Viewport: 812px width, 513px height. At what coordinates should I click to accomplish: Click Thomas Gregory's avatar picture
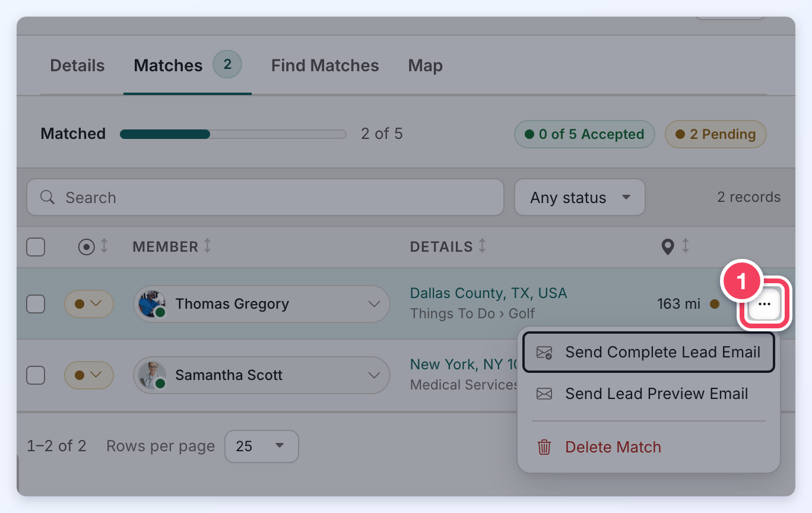point(152,304)
